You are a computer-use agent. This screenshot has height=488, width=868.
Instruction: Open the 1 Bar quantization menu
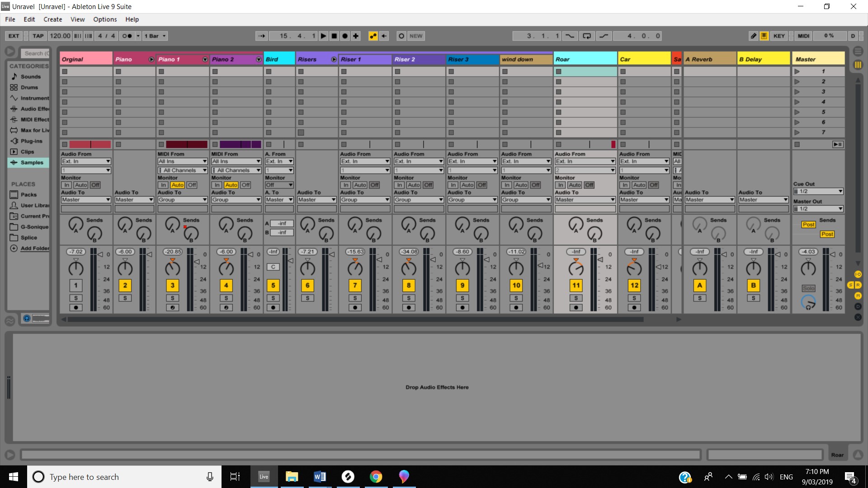pyautogui.click(x=156, y=36)
